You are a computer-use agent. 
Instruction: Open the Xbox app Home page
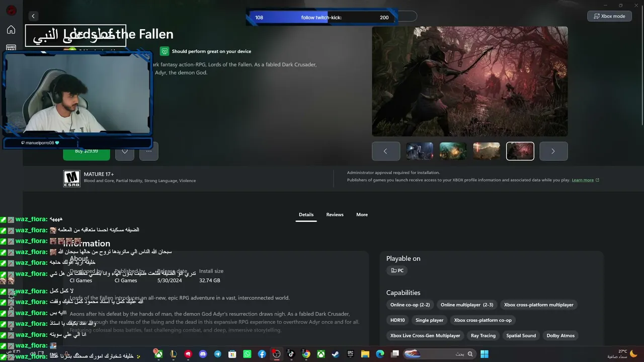pos(11,30)
